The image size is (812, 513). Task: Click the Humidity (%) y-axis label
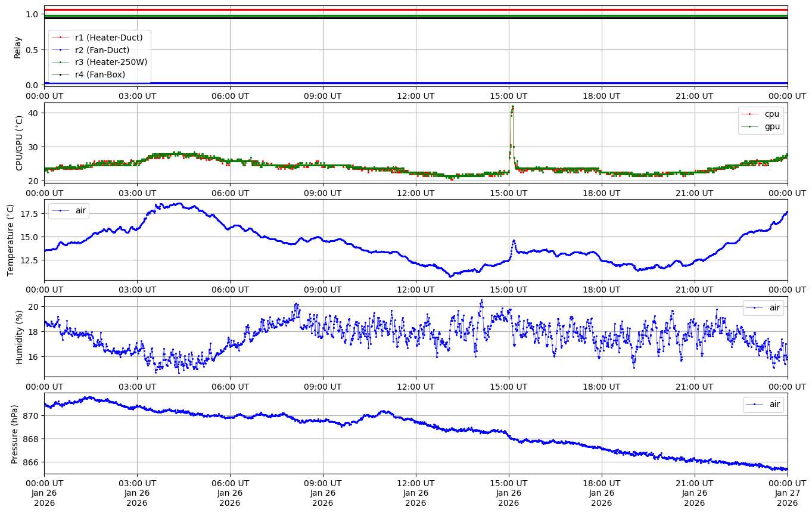click(18, 337)
